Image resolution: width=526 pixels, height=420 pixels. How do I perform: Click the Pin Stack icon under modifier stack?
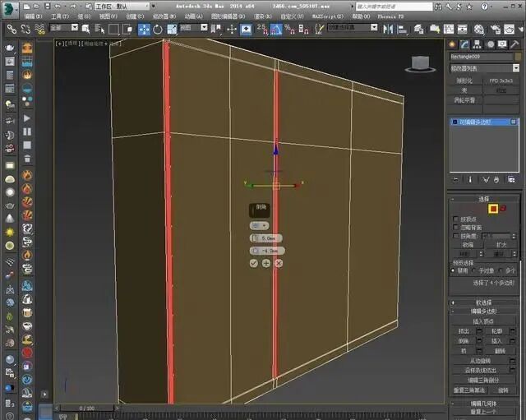tap(455, 180)
